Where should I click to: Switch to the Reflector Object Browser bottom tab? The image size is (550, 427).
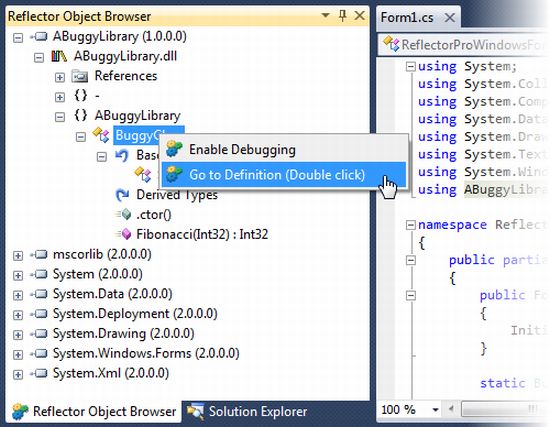pyautogui.click(x=94, y=412)
